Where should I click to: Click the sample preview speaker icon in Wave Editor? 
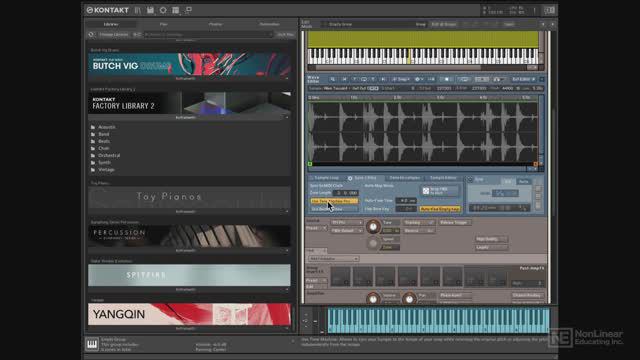tap(497, 79)
